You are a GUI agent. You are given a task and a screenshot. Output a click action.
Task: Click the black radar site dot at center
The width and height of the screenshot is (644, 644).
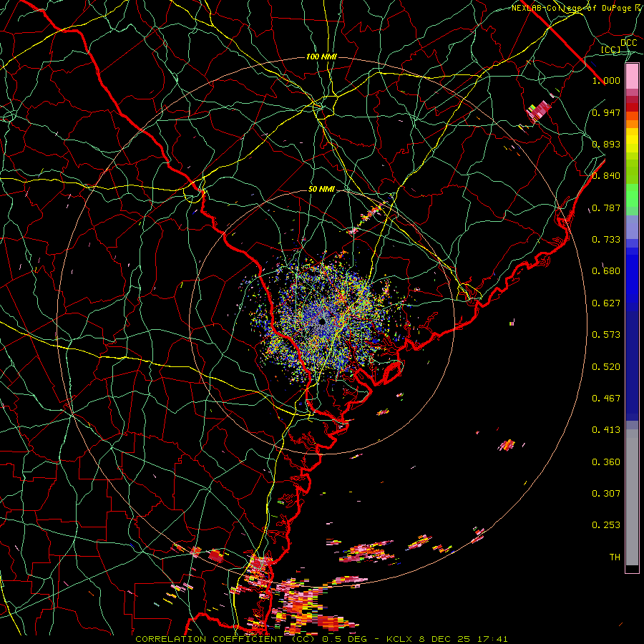tap(323, 321)
